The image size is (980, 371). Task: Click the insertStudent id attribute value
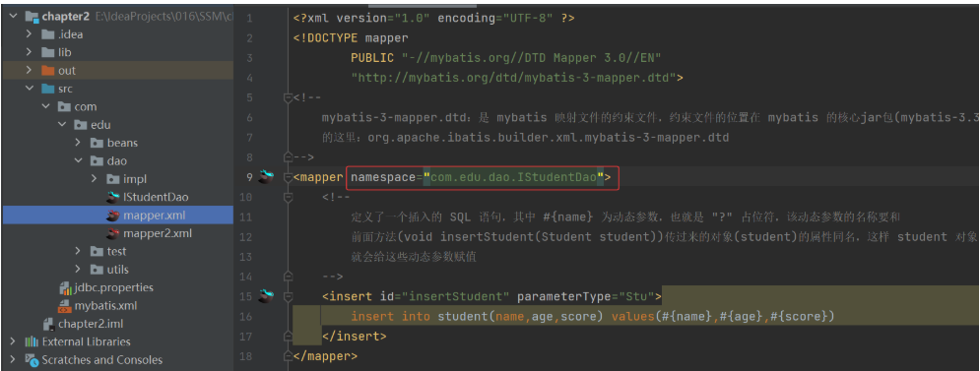pyautogui.click(x=457, y=296)
